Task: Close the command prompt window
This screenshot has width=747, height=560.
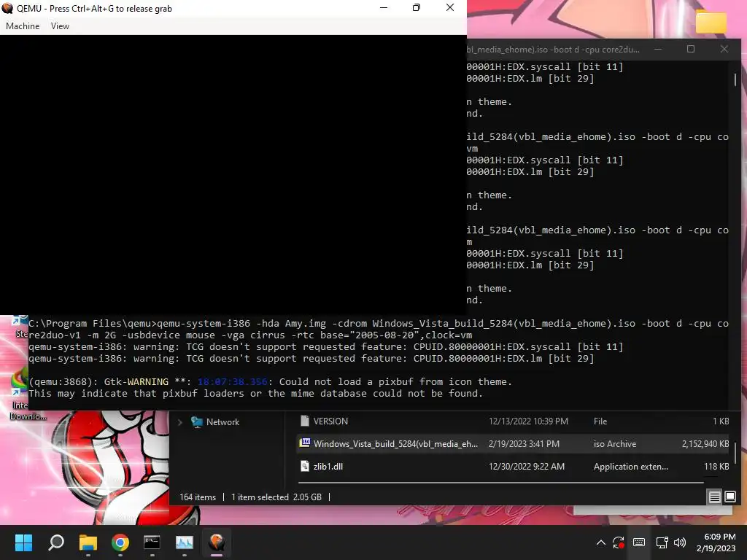Action: click(x=724, y=49)
